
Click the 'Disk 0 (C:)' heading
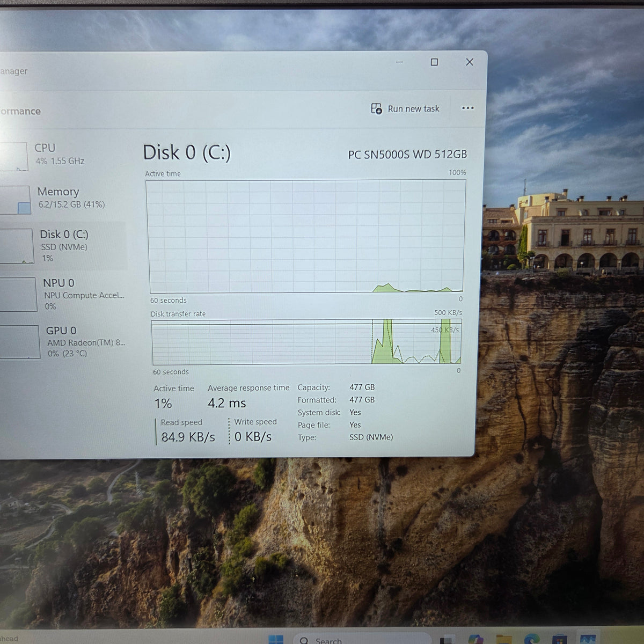click(187, 153)
